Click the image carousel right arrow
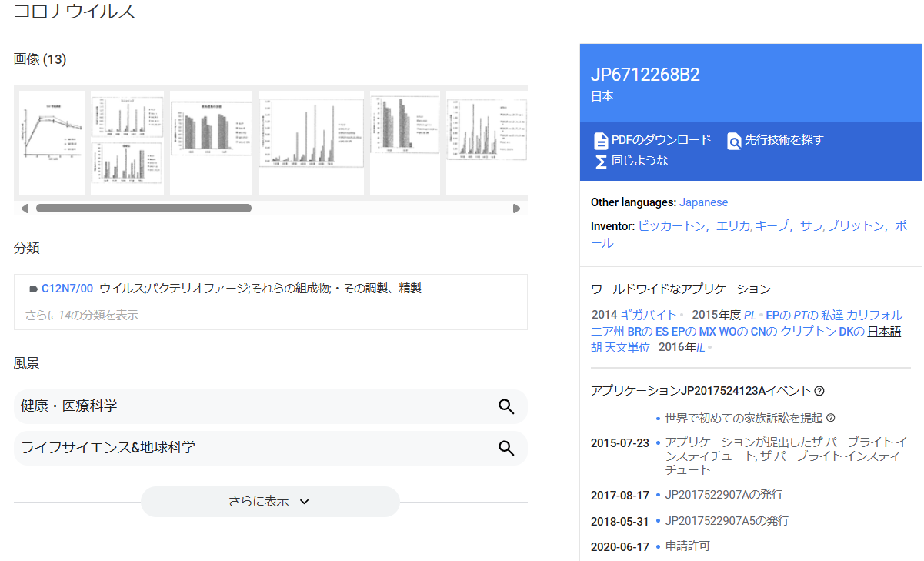Screen dimensions: 924x561 point(516,209)
